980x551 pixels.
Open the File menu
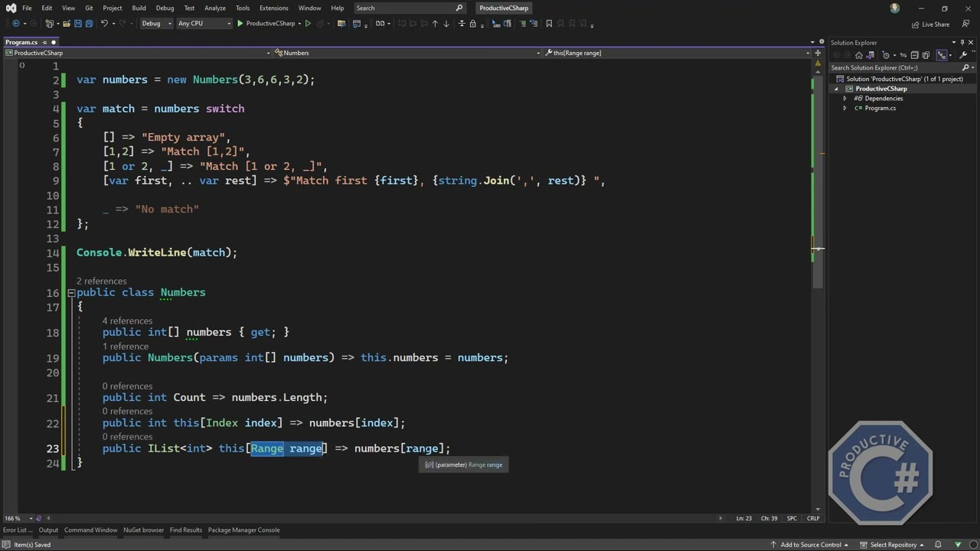click(x=27, y=8)
